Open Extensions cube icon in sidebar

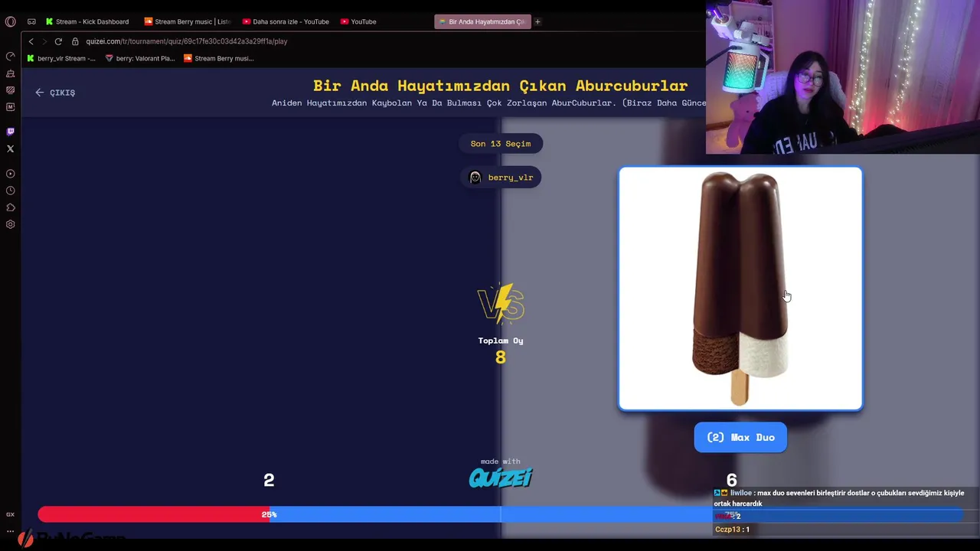10,207
